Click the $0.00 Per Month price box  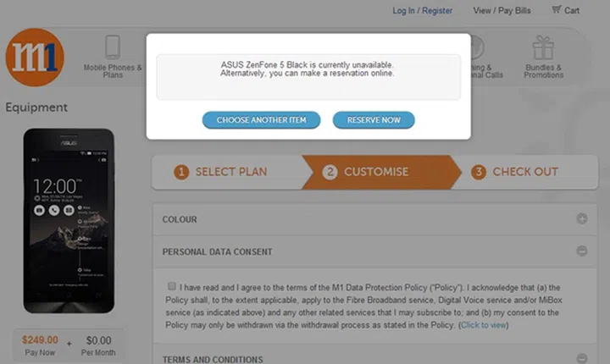pos(99,345)
